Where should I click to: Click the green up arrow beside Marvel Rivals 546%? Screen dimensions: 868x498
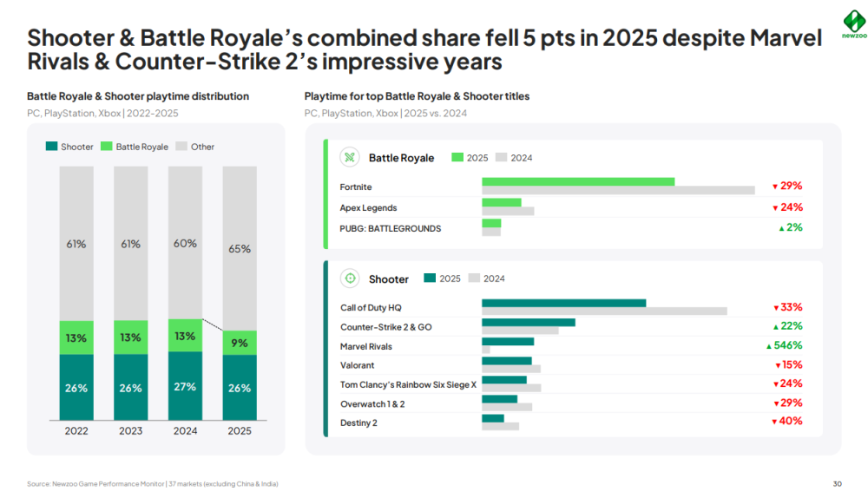click(769, 346)
